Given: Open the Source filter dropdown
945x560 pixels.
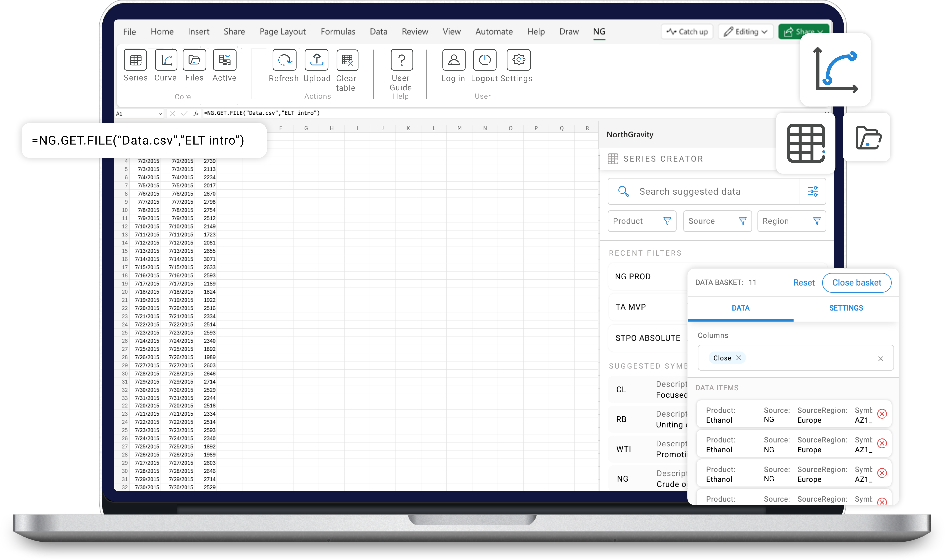Looking at the screenshot, I should [x=717, y=221].
